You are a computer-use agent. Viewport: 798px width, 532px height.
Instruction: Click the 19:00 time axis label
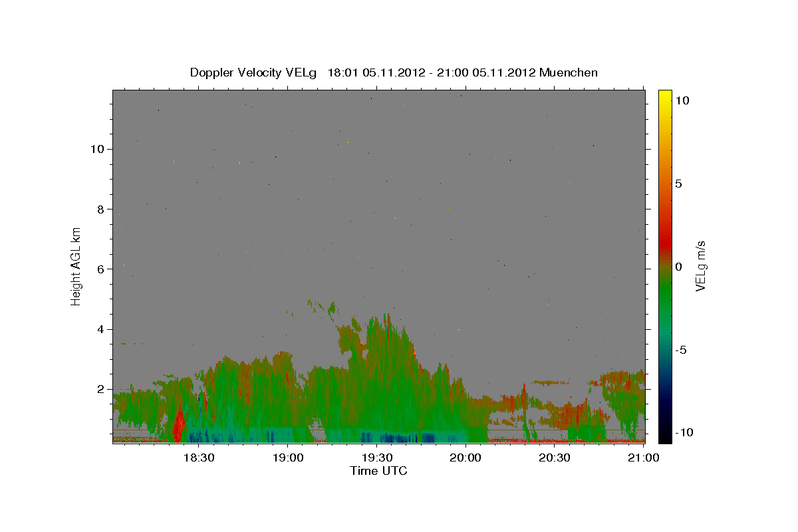[288, 458]
